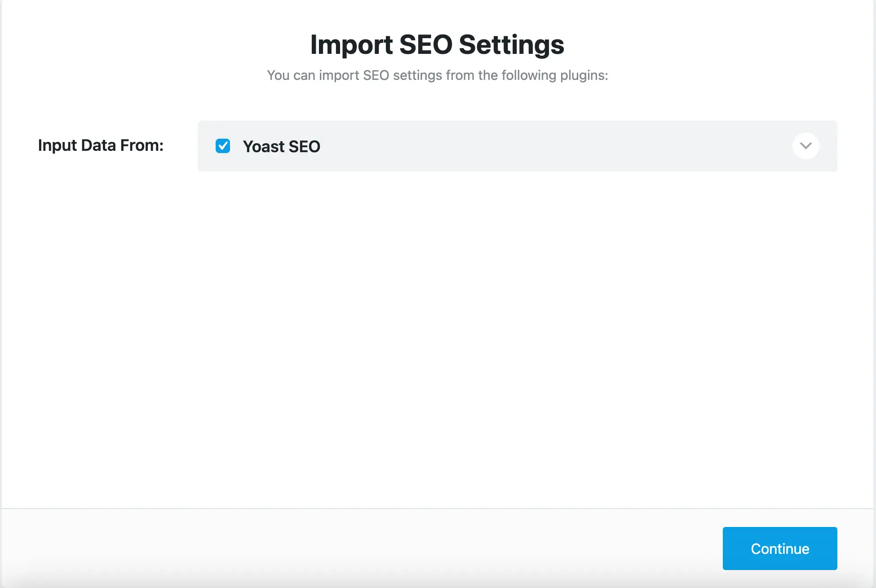This screenshot has height=588, width=876.
Task: Select the subtitle about importing plugins
Action: point(437,75)
